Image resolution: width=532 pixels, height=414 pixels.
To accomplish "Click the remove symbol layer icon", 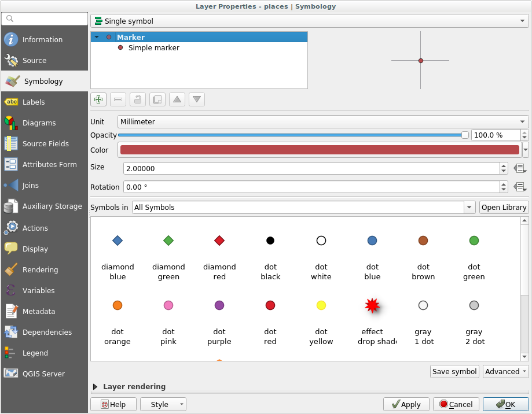I will point(118,99).
